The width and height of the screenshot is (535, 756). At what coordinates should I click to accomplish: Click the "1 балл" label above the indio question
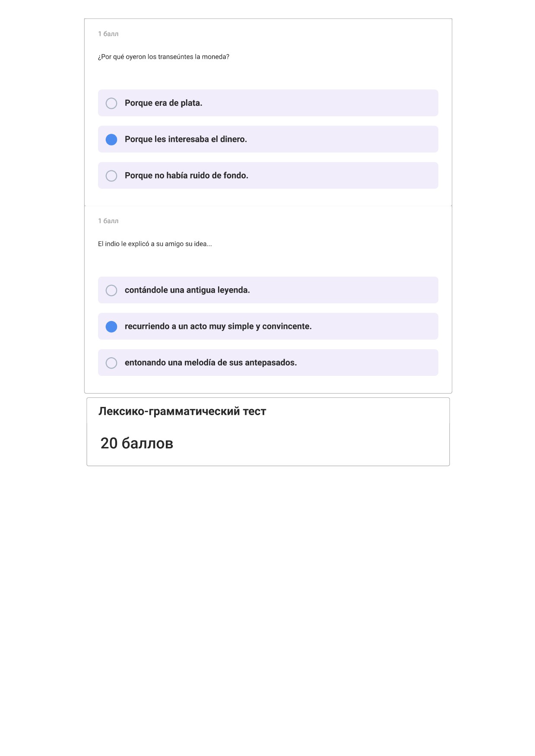[x=108, y=221]
